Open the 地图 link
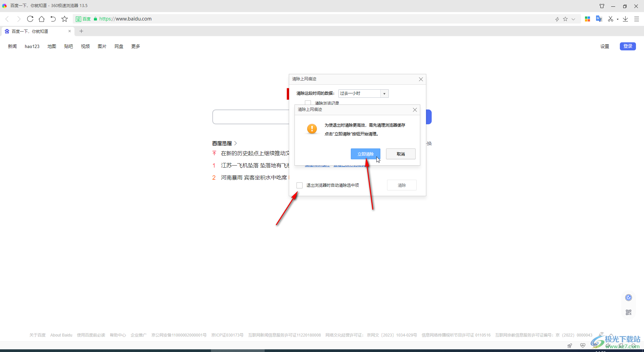 [x=52, y=46]
